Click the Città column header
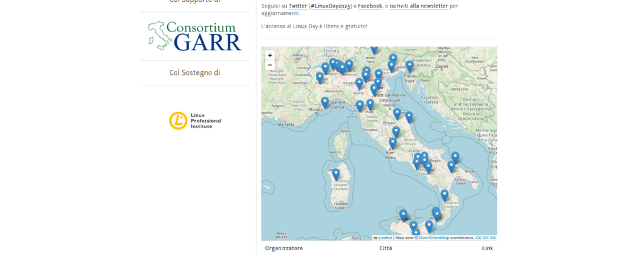 coord(386,248)
